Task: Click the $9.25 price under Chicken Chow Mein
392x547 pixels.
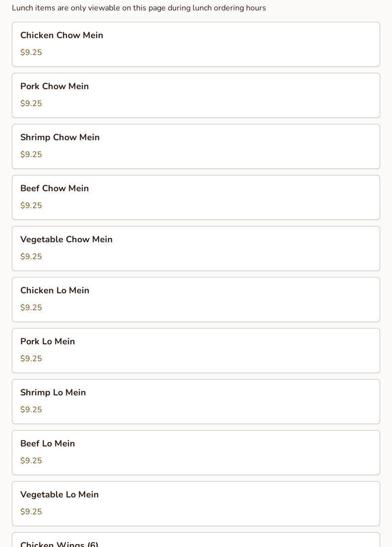Action: point(31,53)
